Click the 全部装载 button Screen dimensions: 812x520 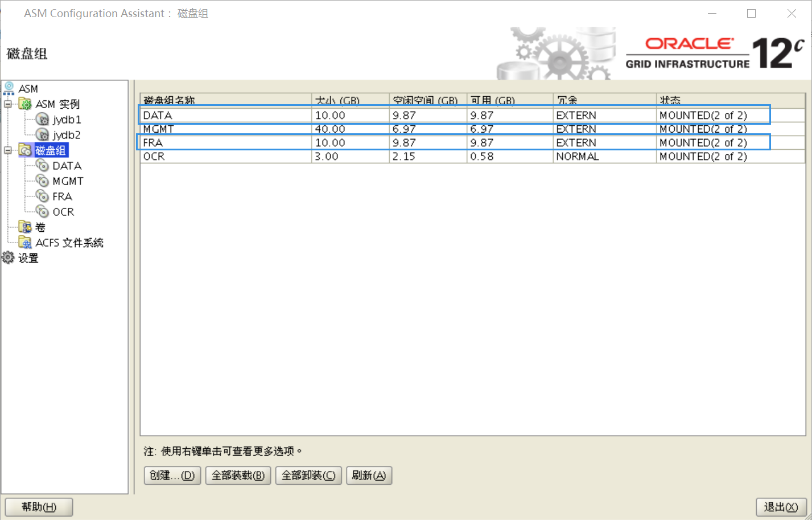coord(238,475)
